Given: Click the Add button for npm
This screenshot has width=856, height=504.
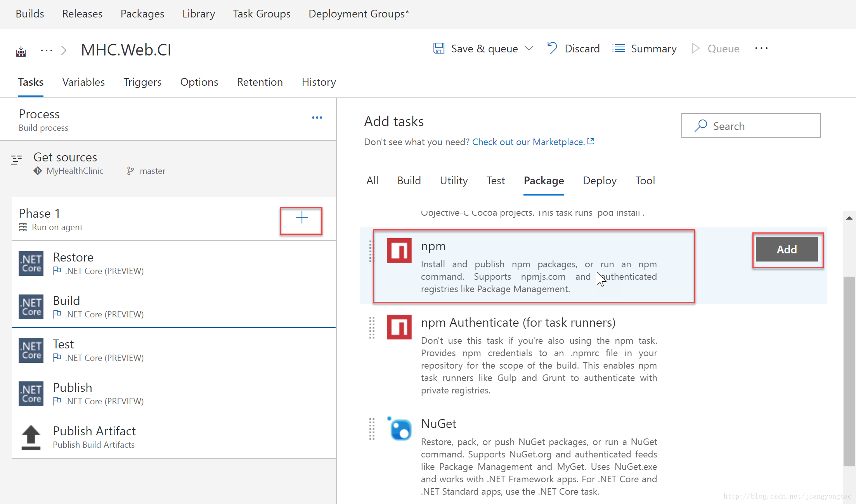Looking at the screenshot, I should point(787,249).
